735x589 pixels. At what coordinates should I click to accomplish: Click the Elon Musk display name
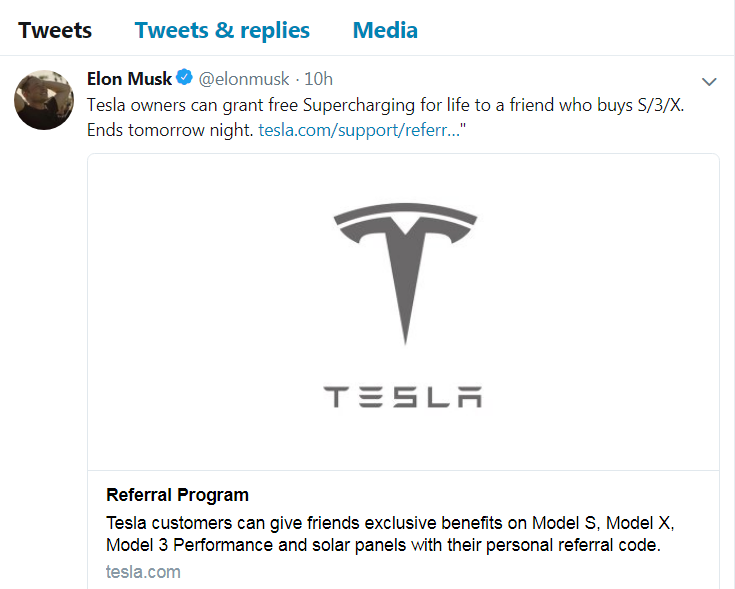pos(129,79)
